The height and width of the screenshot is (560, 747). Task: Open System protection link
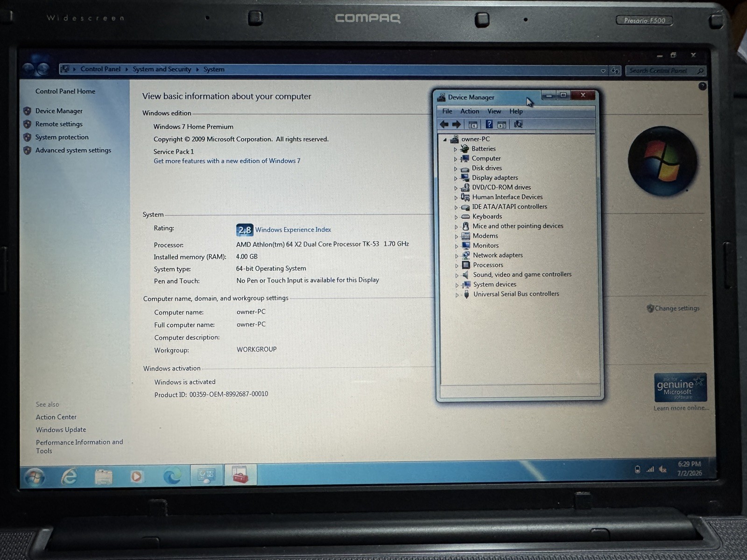coord(62,137)
